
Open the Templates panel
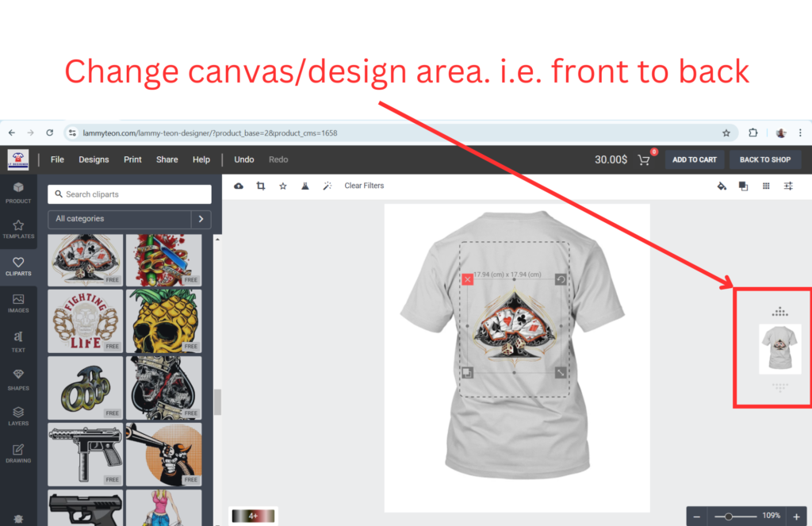click(18, 229)
